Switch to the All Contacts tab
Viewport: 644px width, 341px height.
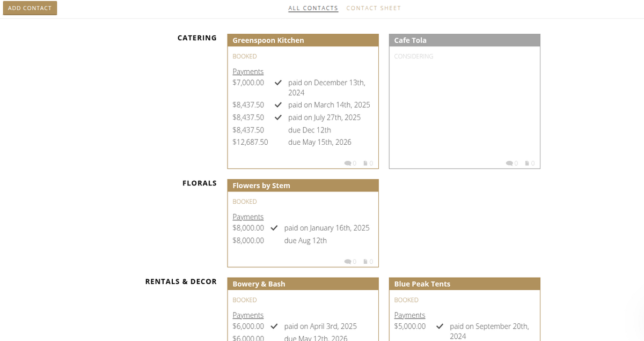coord(313,8)
